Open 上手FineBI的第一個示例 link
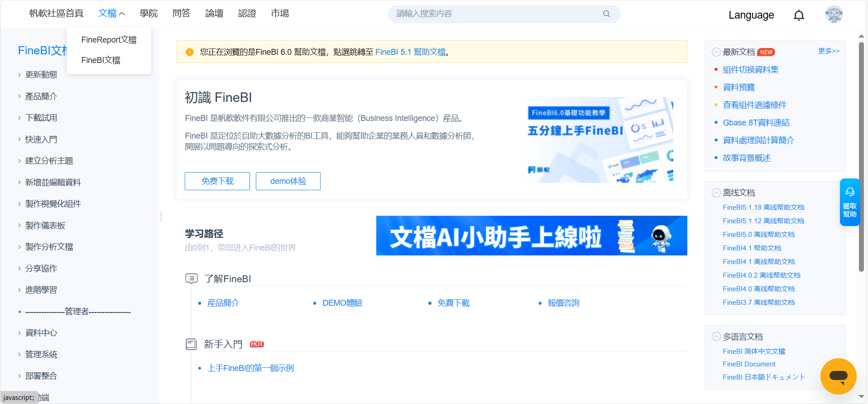This screenshot has width=868, height=404. click(x=251, y=368)
